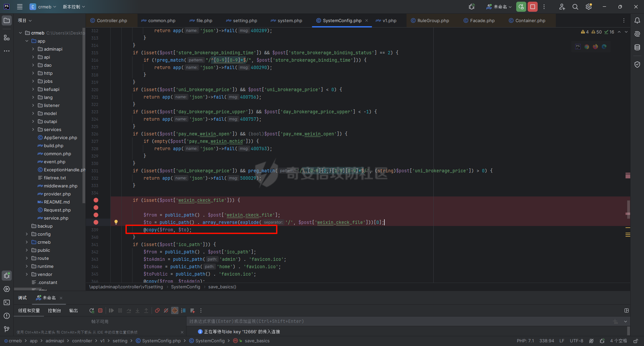Open the 控制台 console tab

pos(54,310)
